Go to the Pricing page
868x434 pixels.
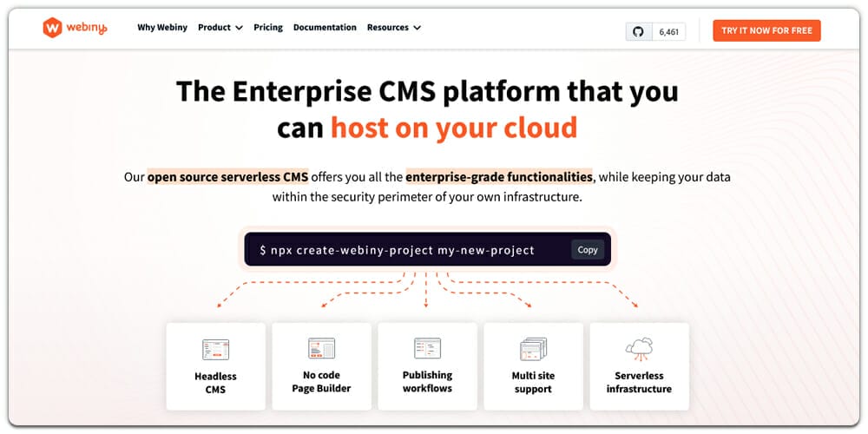point(268,28)
